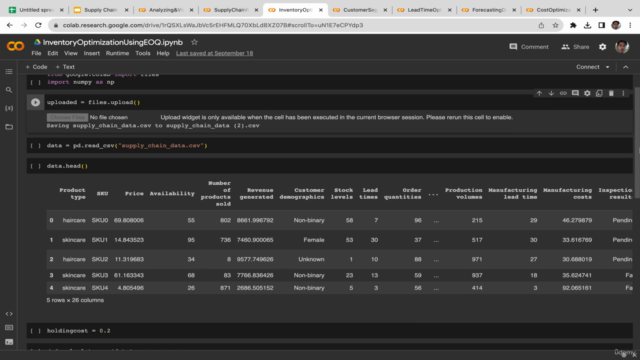Open the Find and replace search icon
Viewport: 640px width, 360px height.
tap(9, 90)
